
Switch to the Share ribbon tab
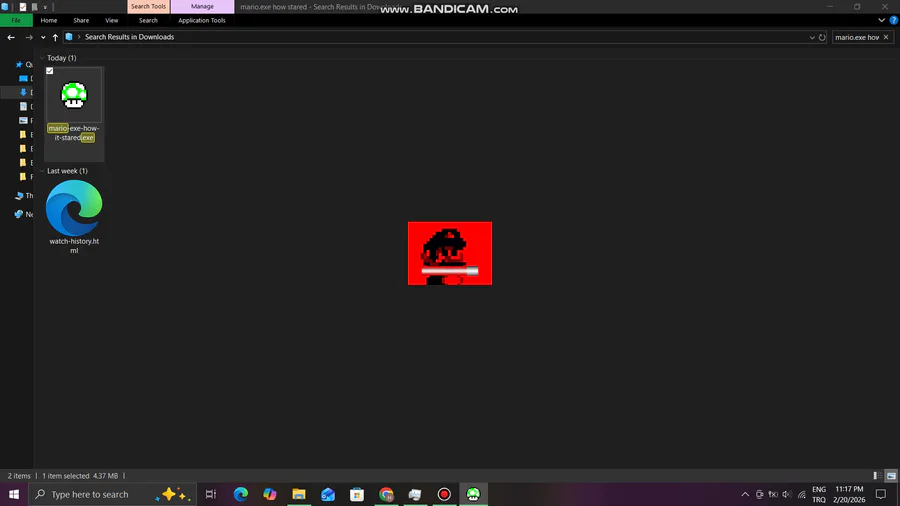coord(81,20)
